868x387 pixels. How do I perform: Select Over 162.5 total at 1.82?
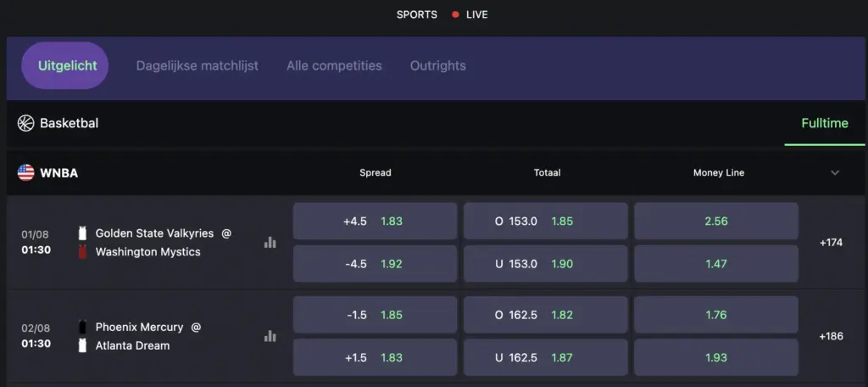click(x=546, y=315)
